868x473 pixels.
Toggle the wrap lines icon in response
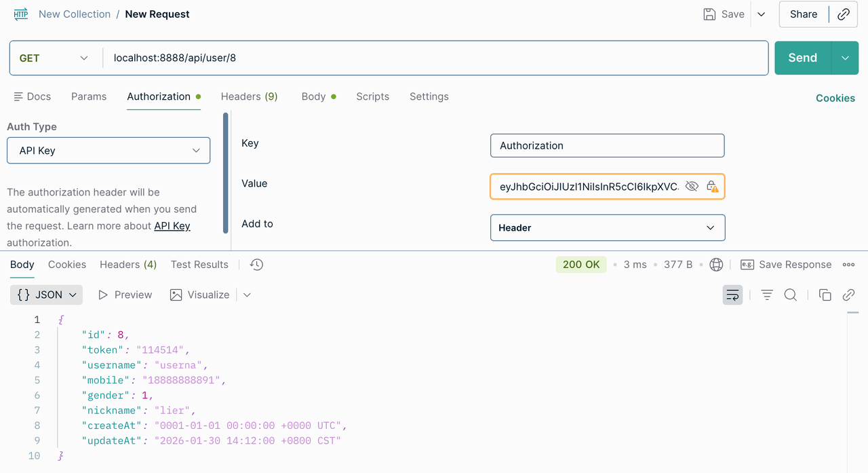(x=732, y=295)
